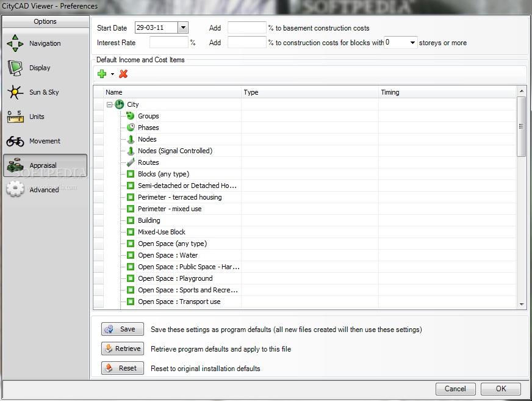
Task: Switch to Sun & Sky options
Action: point(45,92)
